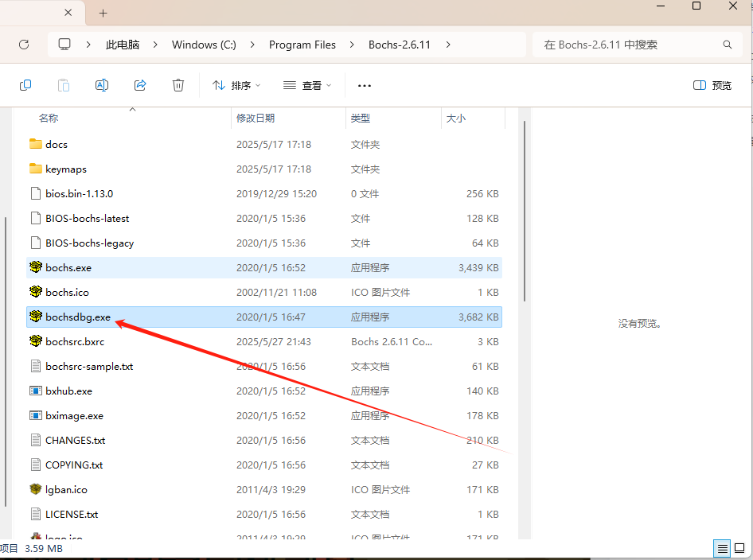Add a new tab with plus button

pyautogui.click(x=103, y=13)
